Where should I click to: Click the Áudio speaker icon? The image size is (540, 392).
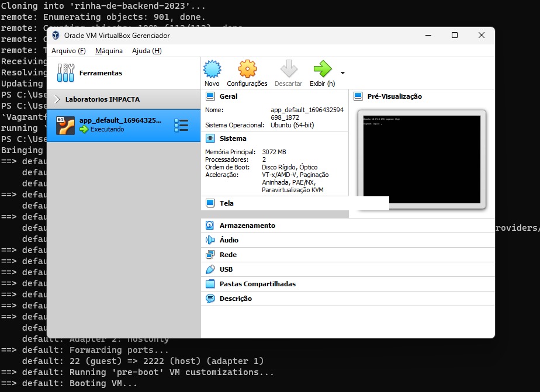click(210, 240)
